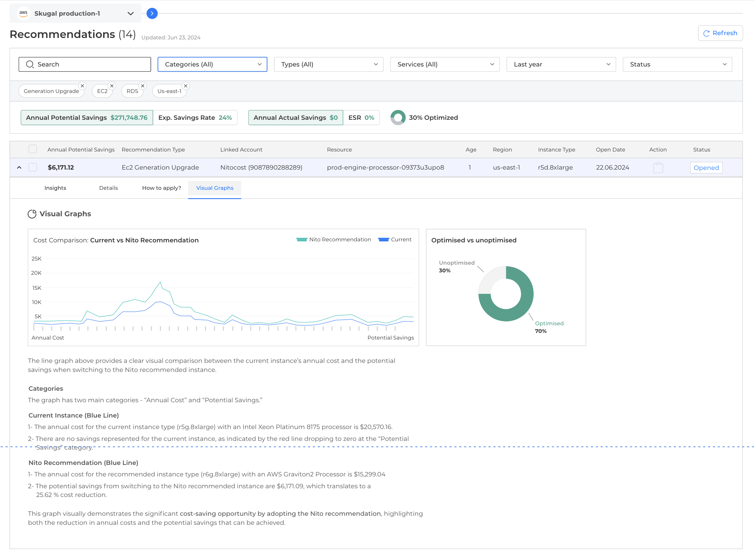
Task: Open the Categories (All) dropdown
Action: pyautogui.click(x=212, y=64)
